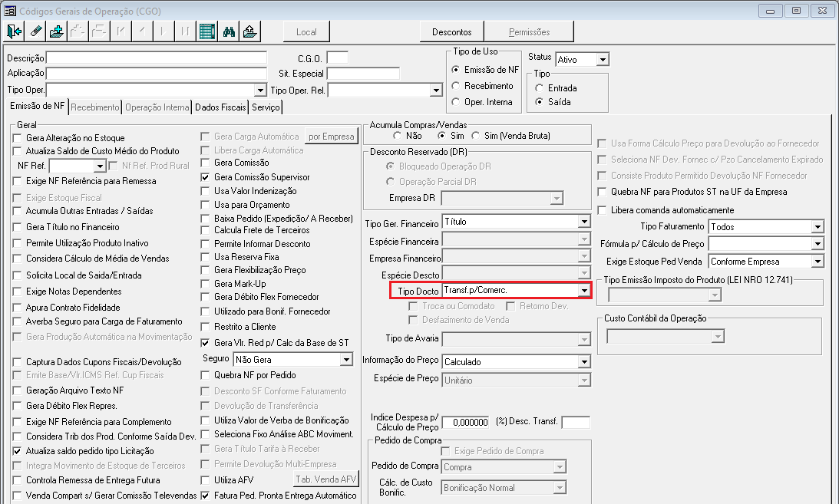Click the last record navigation icon
839x504 pixels.
tap(185, 32)
